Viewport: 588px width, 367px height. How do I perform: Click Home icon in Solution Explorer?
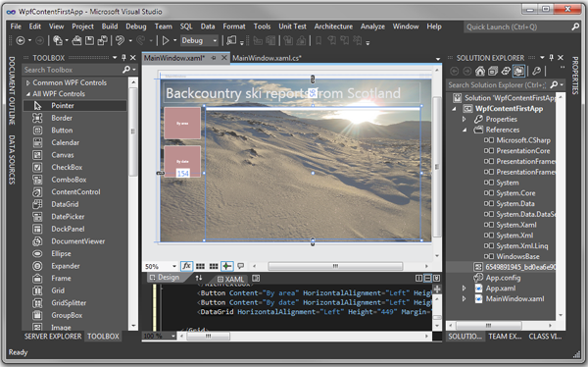click(479, 71)
